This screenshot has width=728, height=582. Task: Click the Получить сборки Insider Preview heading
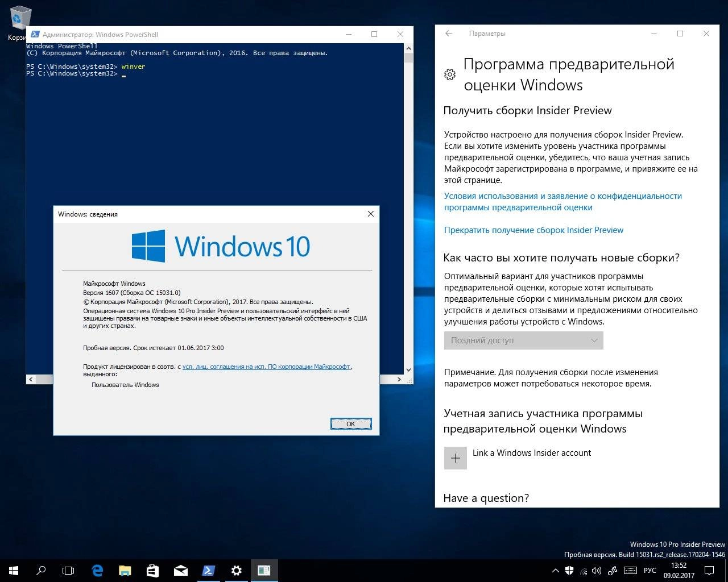tap(528, 111)
